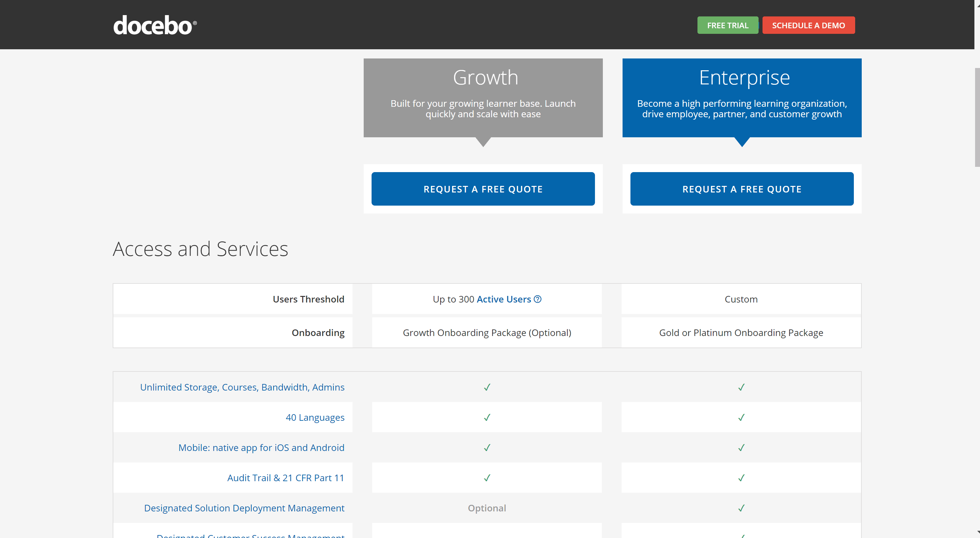Click Enterprise checkmark for 40 Languages

pos(741,417)
